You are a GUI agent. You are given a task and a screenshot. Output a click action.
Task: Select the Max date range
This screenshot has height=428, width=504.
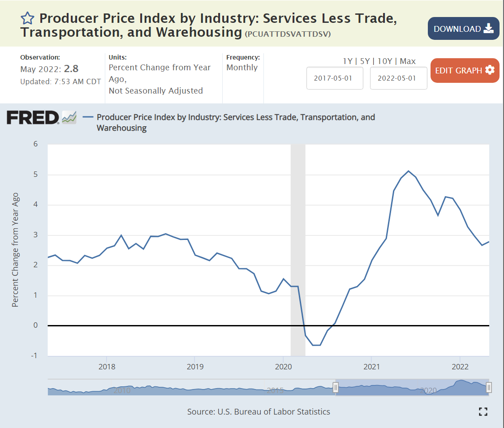(x=408, y=61)
